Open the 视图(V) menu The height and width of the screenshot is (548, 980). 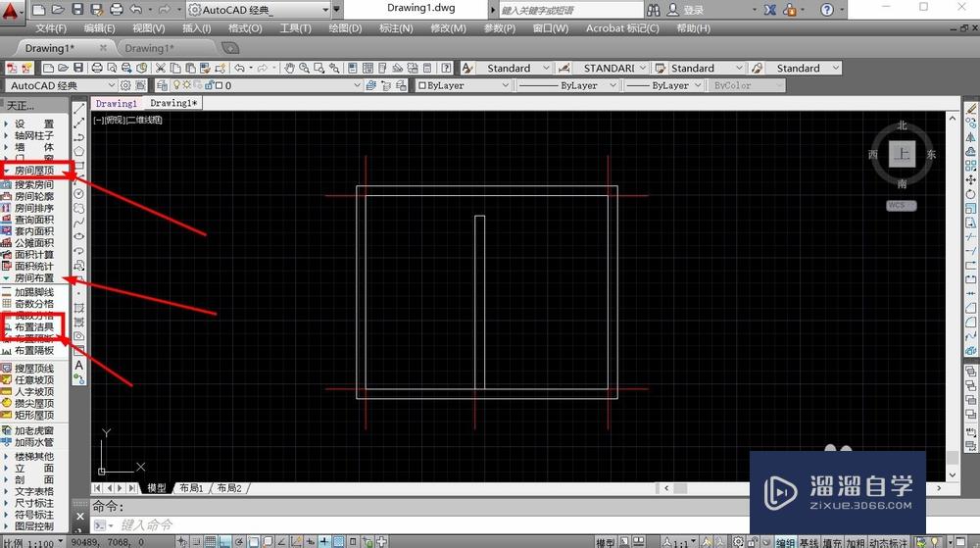point(149,28)
